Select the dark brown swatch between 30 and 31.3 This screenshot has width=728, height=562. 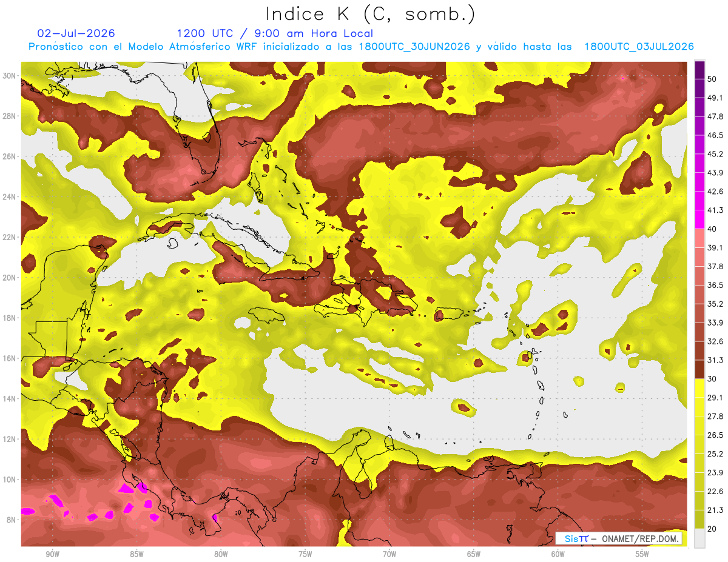click(699, 369)
